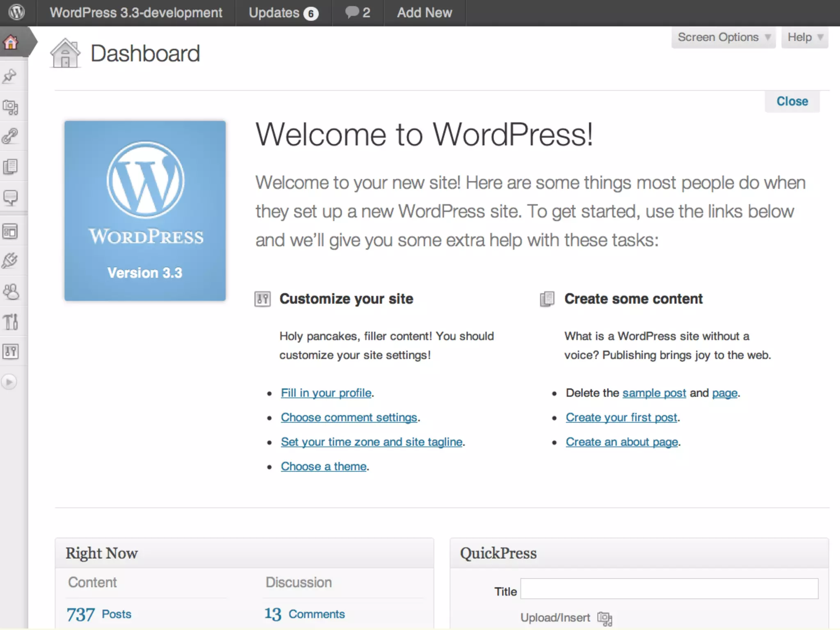Open Appearance sidebar icon
Screen dimensions: 840x630
coord(10,231)
